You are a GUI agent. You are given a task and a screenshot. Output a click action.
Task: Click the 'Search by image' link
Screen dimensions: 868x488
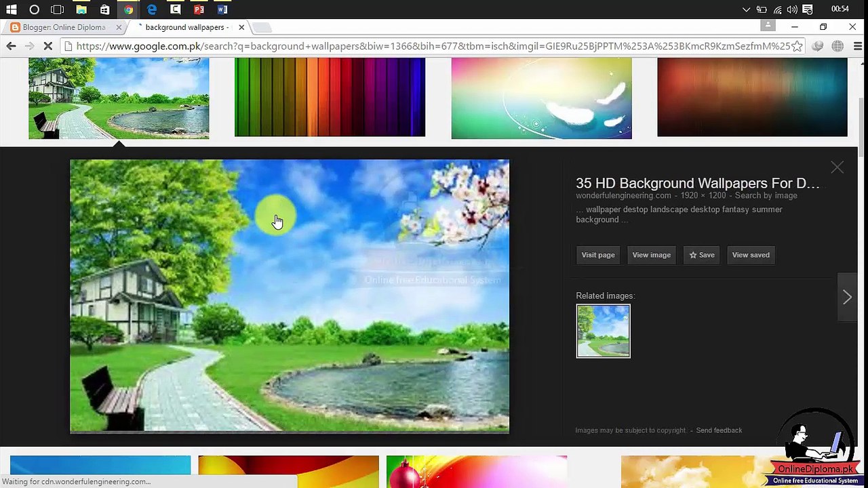coord(766,195)
